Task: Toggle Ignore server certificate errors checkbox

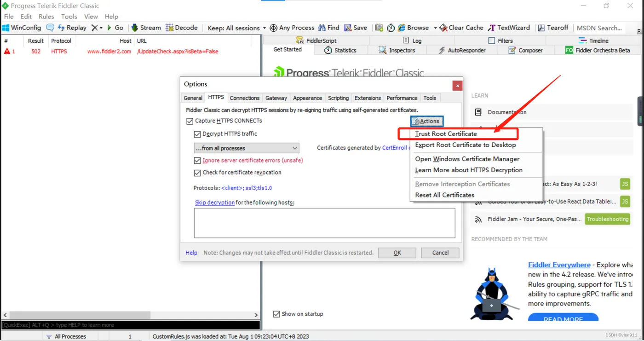Action: click(197, 161)
